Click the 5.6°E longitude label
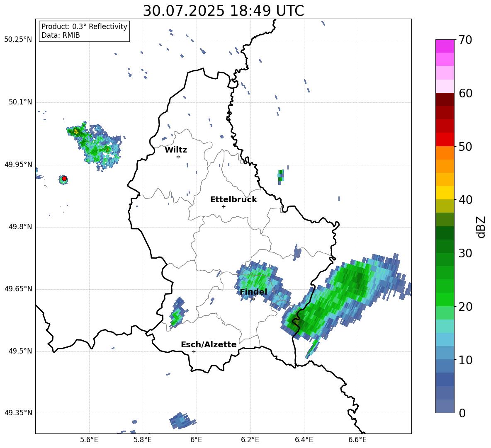The height and width of the screenshot is (448, 491). pos(89,440)
